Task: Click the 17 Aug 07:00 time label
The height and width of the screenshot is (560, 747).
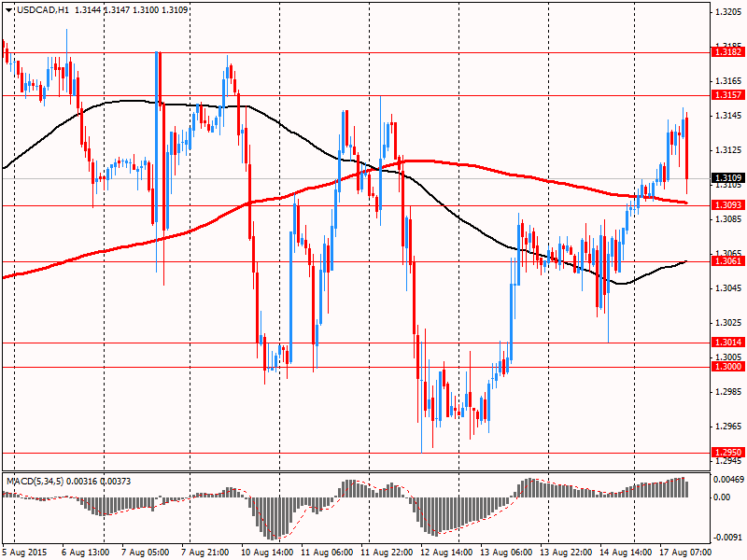Action: pyautogui.click(x=686, y=553)
